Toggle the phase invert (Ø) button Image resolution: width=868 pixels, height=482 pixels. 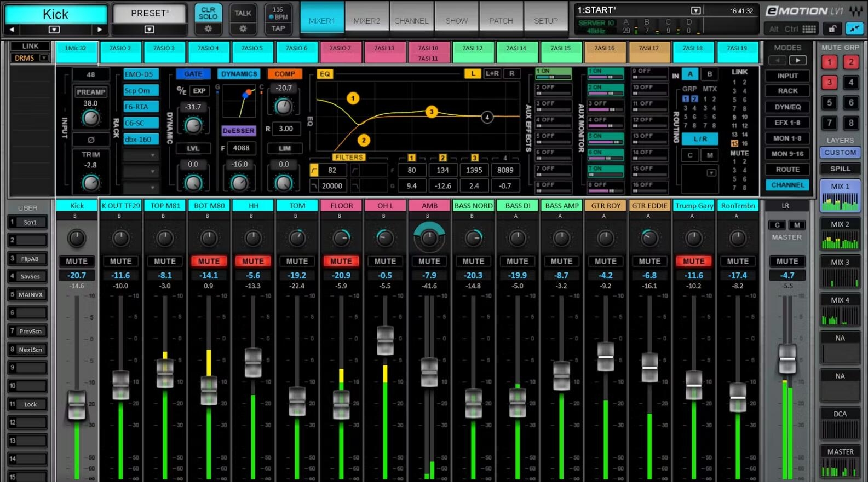point(91,140)
